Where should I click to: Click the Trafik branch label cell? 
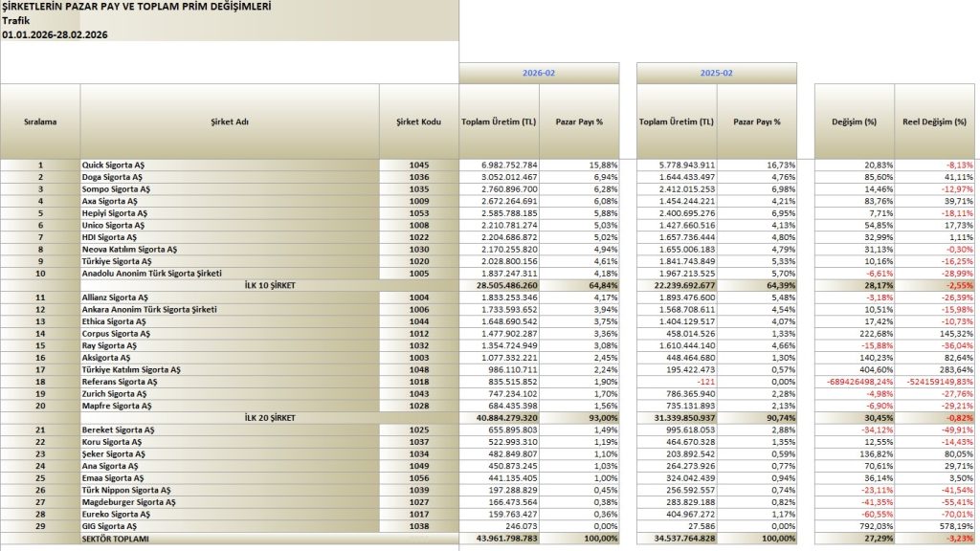(x=16, y=20)
